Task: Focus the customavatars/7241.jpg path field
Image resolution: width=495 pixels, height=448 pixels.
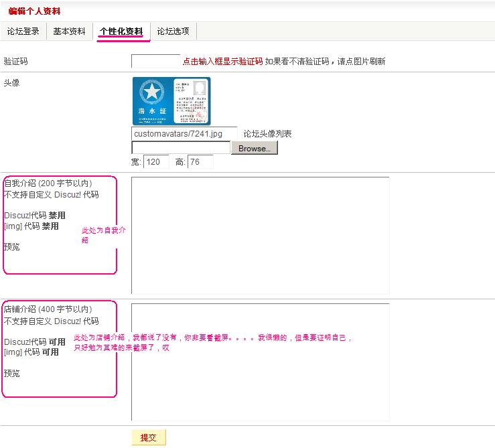Action: pyautogui.click(x=184, y=133)
